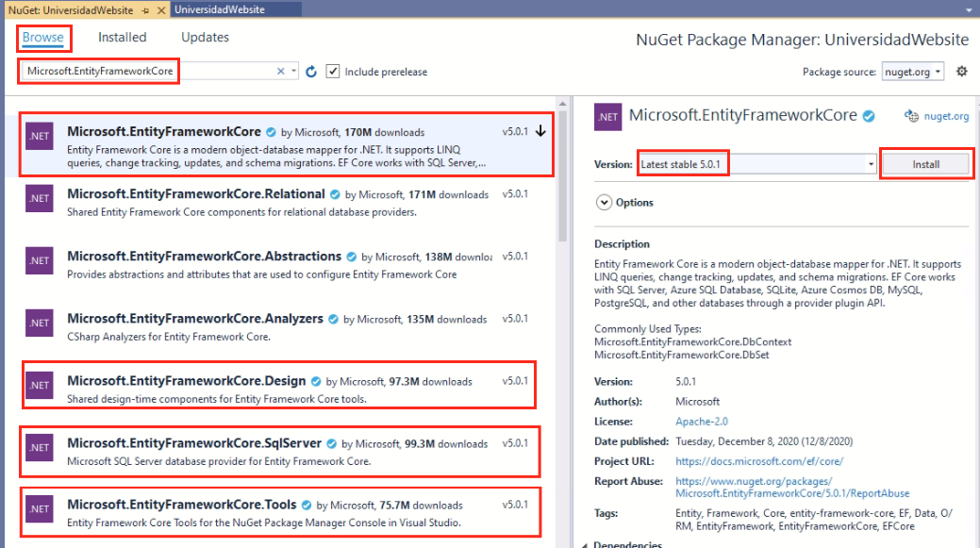980x548 pixels.
Task: Click the .NET icon beside Microsoft.EntityFrameworkCore.Tools
Action: [39, 508]
